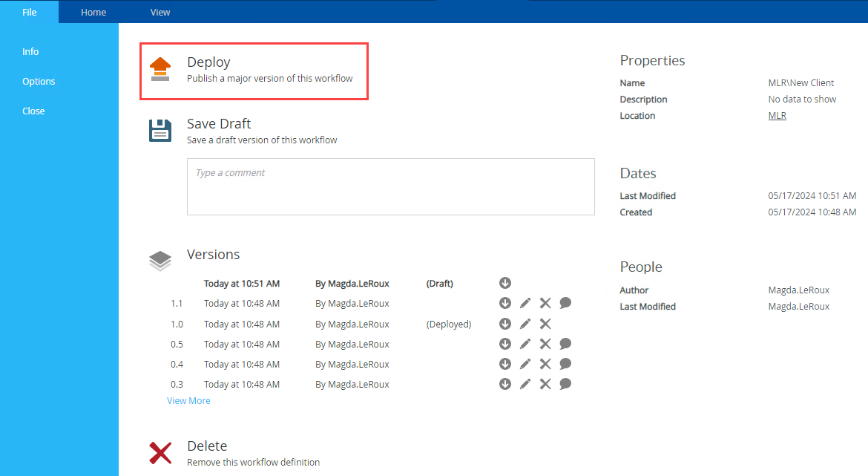
Task: Open the comment bubble for version 0.5
Action: (x=565, y=344)
